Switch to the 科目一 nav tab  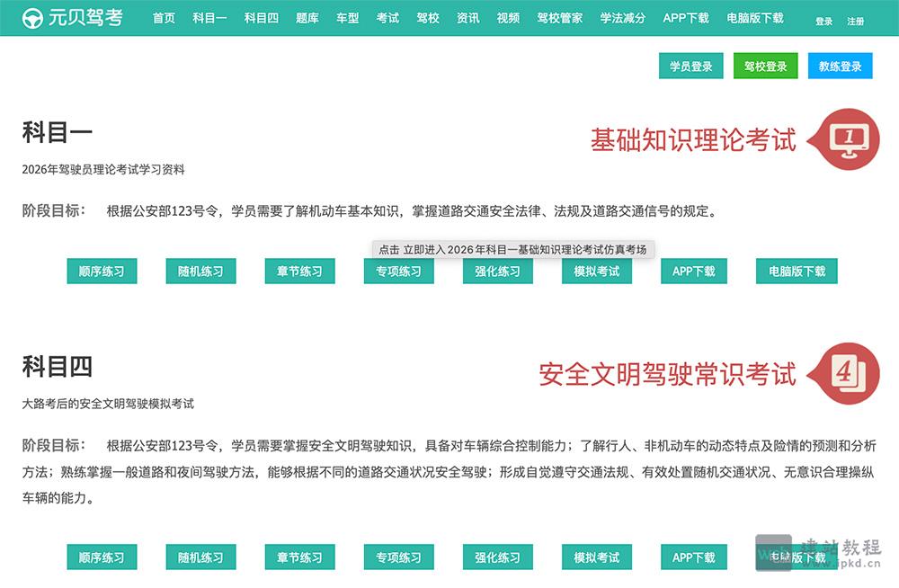(x=209, y=17)
